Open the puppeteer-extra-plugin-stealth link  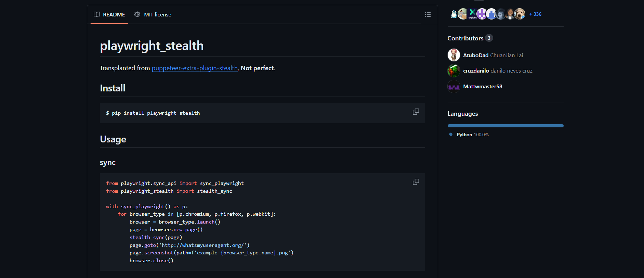[x=195, y=68]
